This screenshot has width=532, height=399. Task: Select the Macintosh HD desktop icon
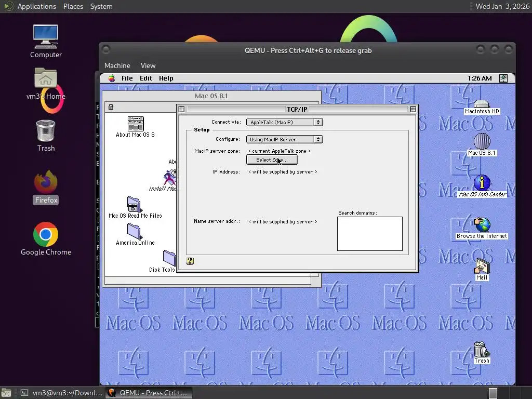click(482, 107)
